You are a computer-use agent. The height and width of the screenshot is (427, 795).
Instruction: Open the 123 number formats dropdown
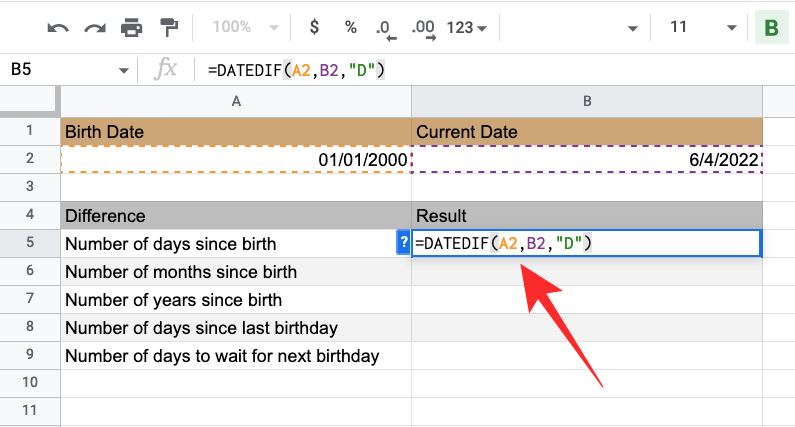(x=468, y=27)
